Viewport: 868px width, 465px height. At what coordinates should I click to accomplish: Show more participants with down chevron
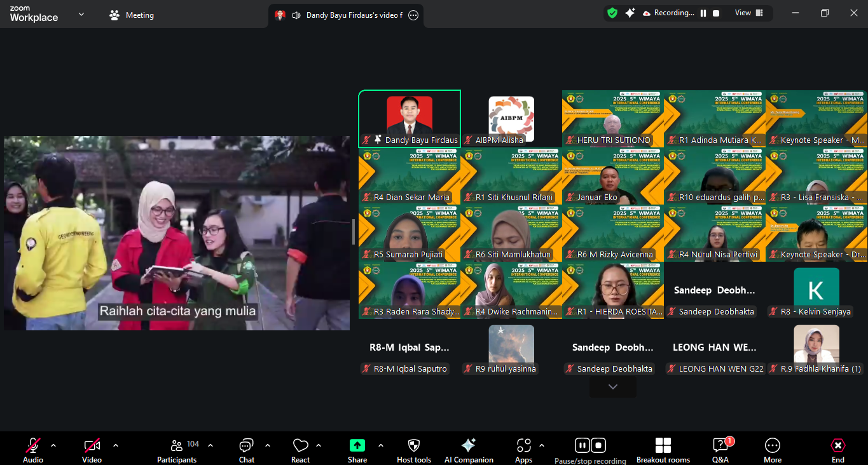point(613,387)
